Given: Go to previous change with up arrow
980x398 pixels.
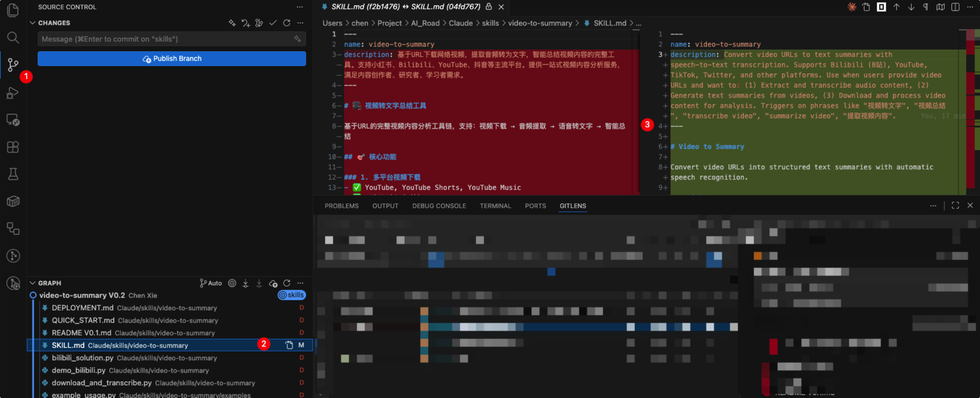Looking at the screenshot, I should tap(896, 7).
